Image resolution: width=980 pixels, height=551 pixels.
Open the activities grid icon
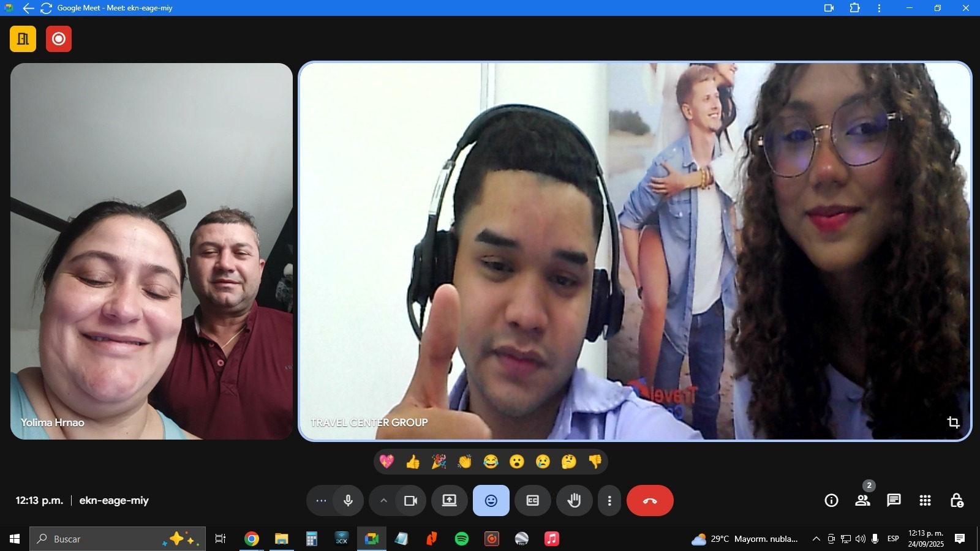pyautogui.click(x=925, y=501)
